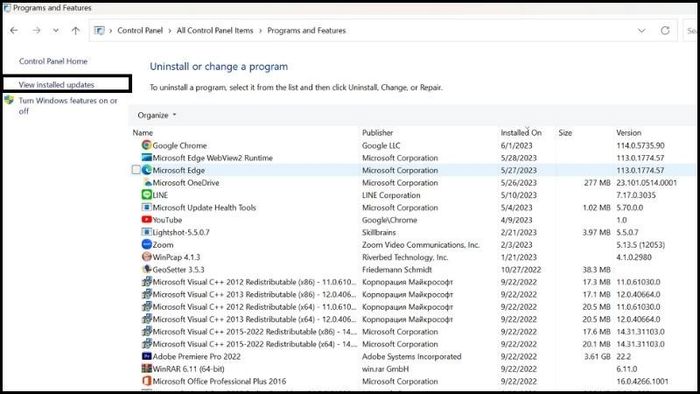The width and height of the screenshot is (700, 394).
Task: Click the 'Riverbed Technology, Inc.' publisher cell
Action: tap(405, 257)
